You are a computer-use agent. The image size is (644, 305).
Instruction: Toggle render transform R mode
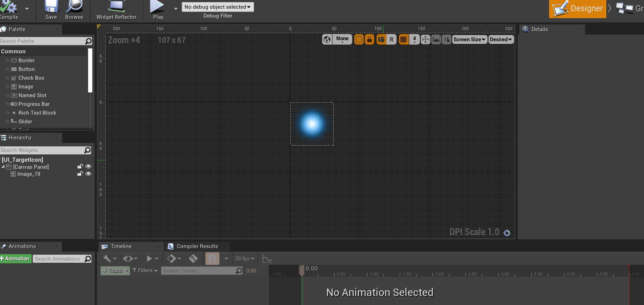(x=391, y=39)
